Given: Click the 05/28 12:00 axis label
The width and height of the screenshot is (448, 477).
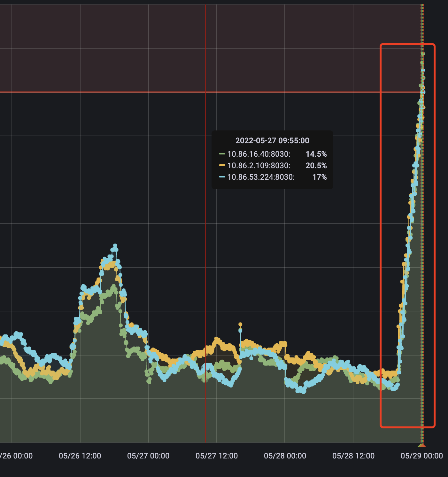Looking at the screenshot, I should (353, 456).
